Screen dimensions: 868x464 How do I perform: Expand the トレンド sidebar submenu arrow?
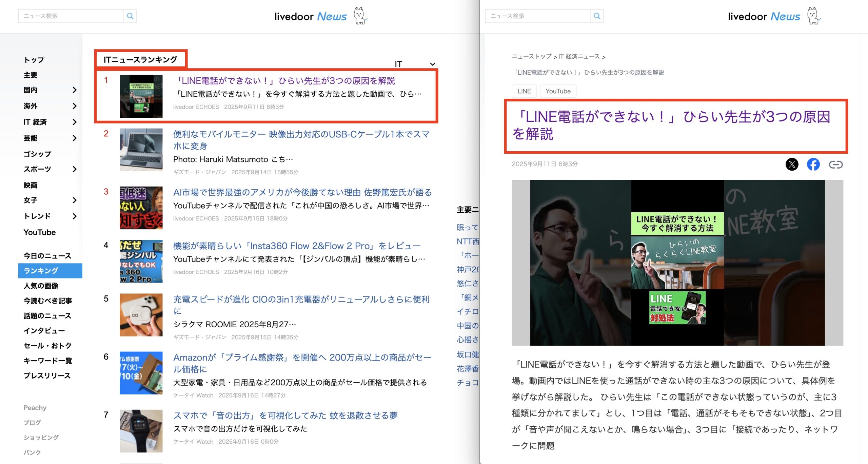75,216
